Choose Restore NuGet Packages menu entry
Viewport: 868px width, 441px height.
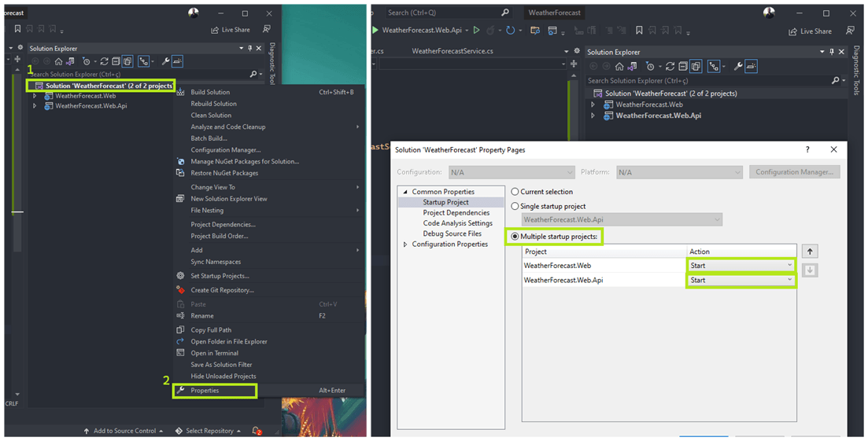coord(269,173)
